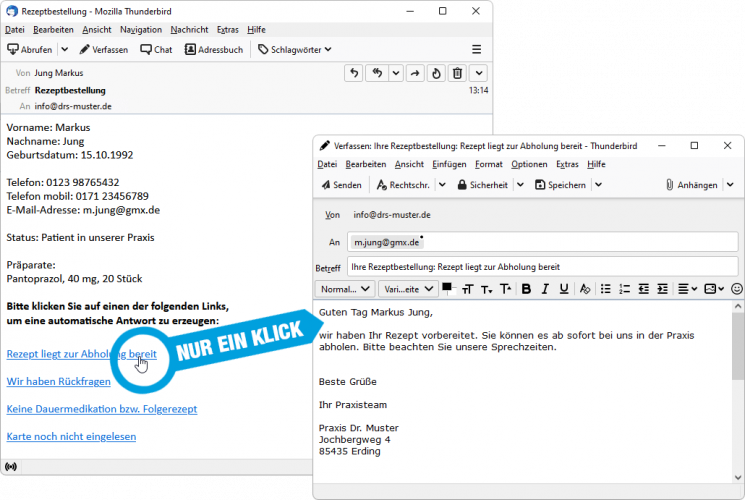Screen dimensions: 745x500
Task: Open the Normal paragraph style dropdown
Action: pos(344,289)
